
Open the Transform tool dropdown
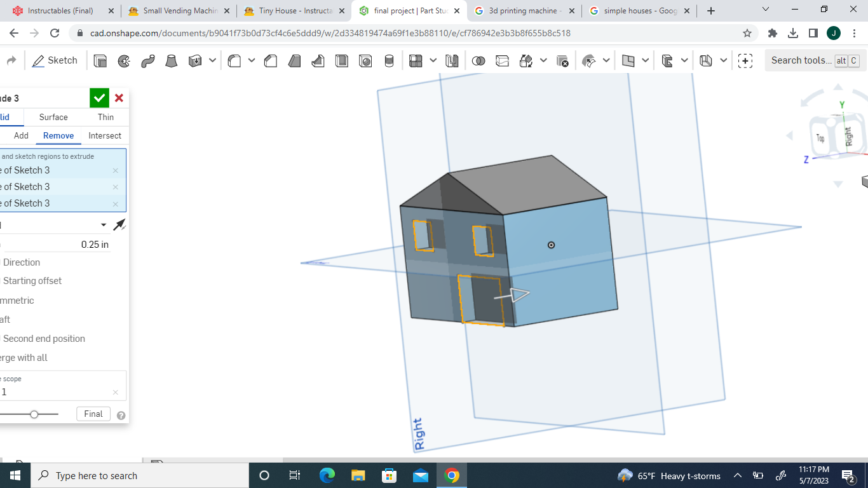point(543,60)
